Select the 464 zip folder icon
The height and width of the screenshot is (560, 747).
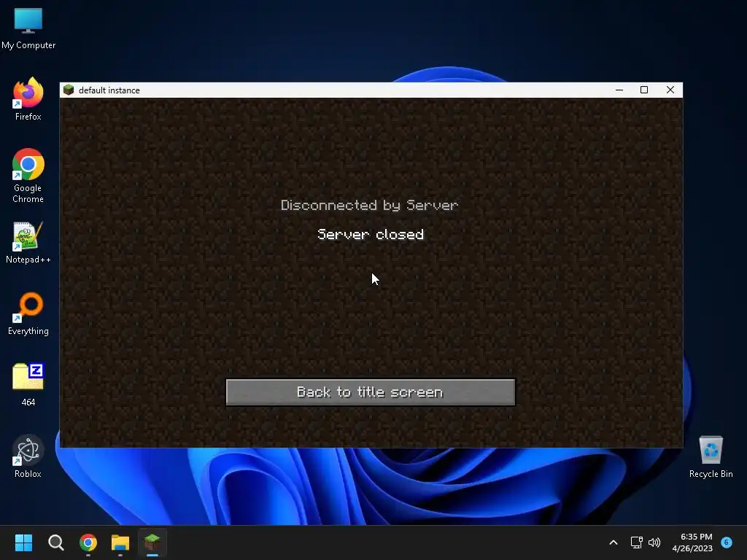[28, 385]
